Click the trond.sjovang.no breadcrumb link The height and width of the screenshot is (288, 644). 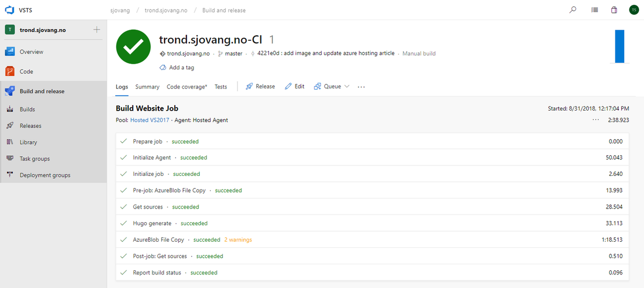[x=166, y=10]
